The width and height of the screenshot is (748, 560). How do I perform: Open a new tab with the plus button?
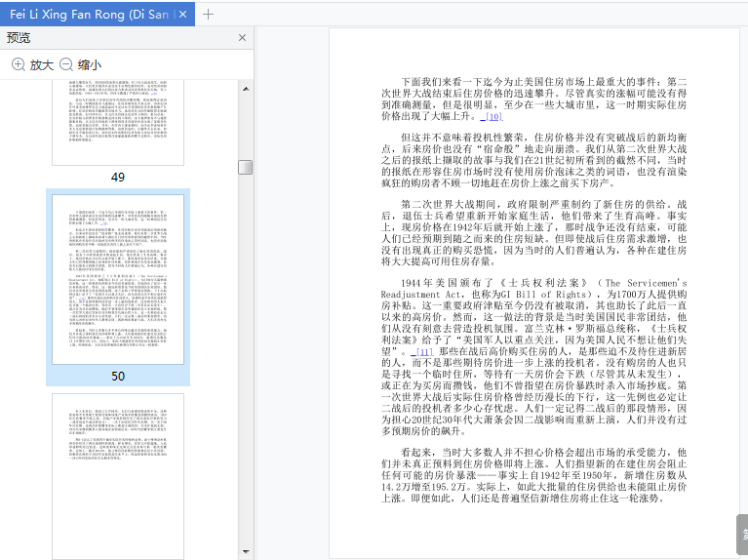pos(208,15)
